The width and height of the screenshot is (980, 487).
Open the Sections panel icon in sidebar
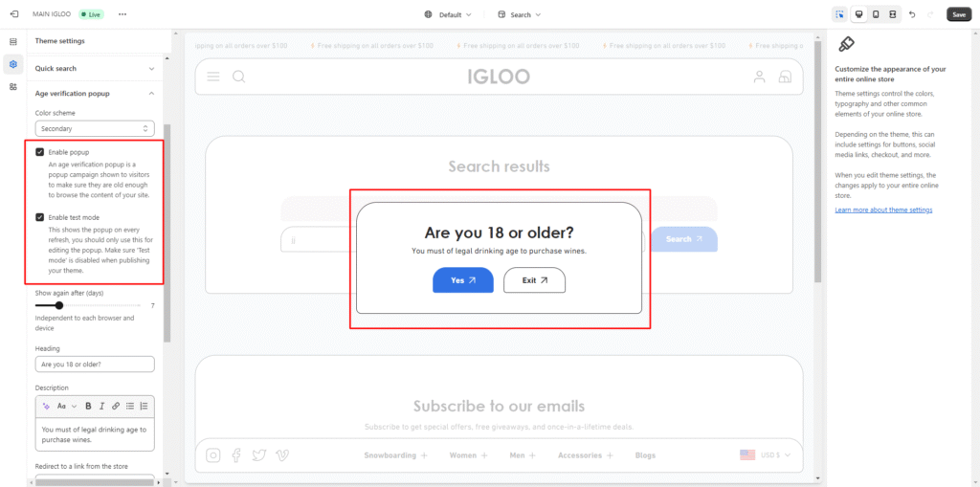[13, 42]
